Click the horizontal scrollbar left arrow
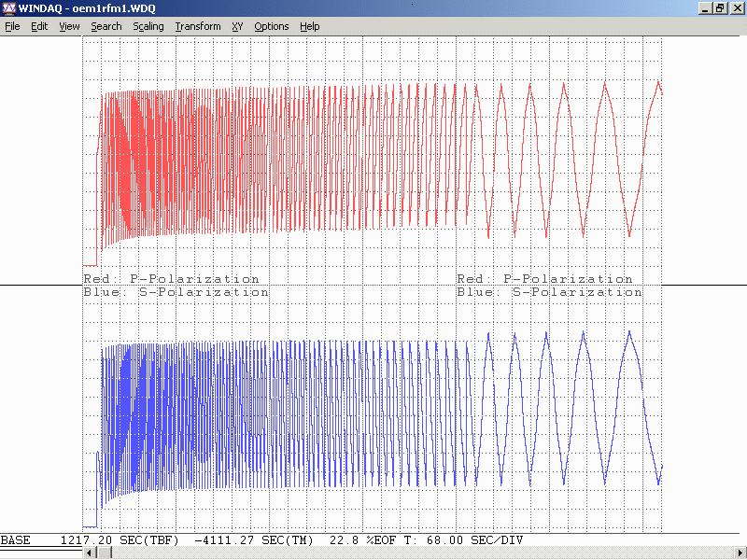This screenshot has height=560, width=747. coord(90,553)
